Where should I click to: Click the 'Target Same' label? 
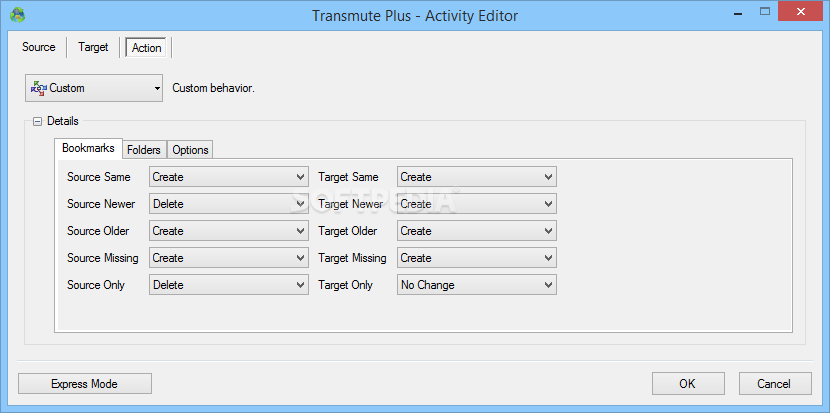(348, 177)
